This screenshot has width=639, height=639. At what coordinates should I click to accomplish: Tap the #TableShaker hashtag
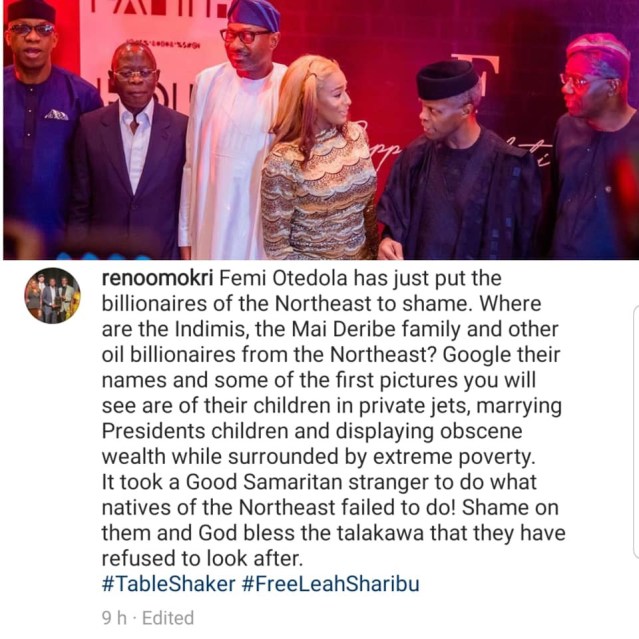click(169, 584)
